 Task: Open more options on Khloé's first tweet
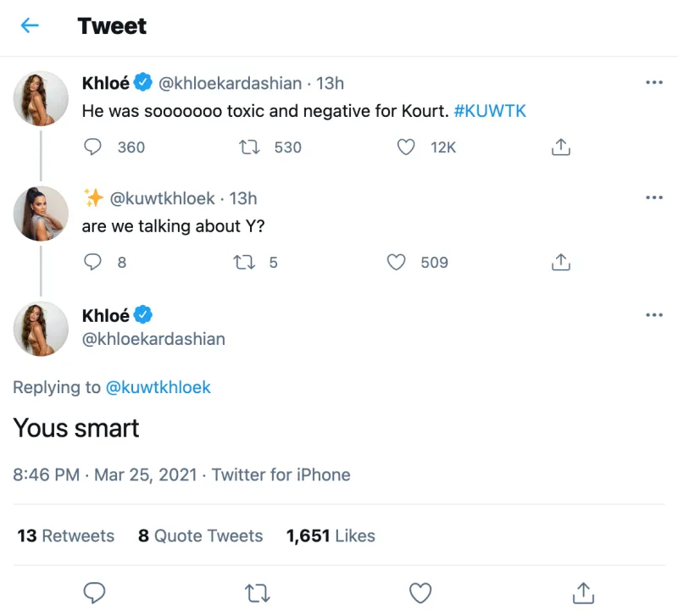point(654,82)
